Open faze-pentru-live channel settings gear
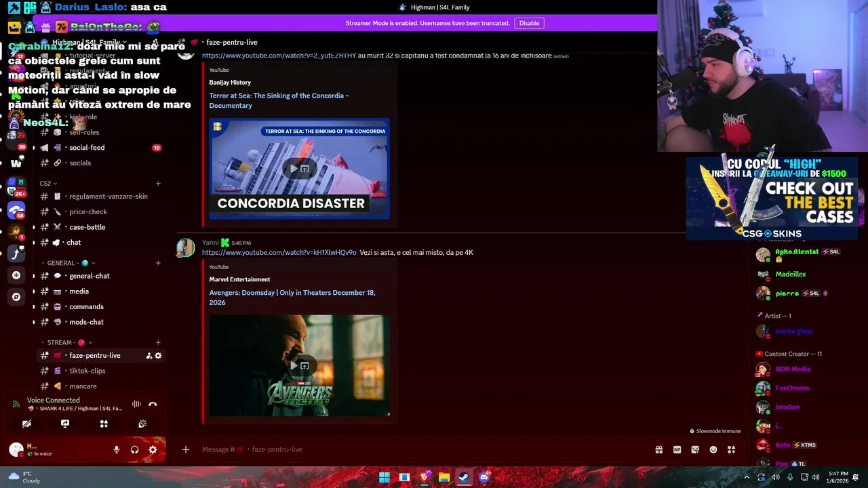This screenshot has height=488, width=868. click(x=159, y=356)
